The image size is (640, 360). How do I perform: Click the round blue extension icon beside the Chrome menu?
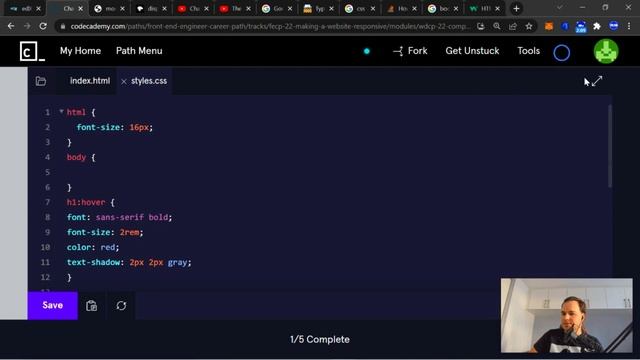pyautogui.click(x=613, y=26)
